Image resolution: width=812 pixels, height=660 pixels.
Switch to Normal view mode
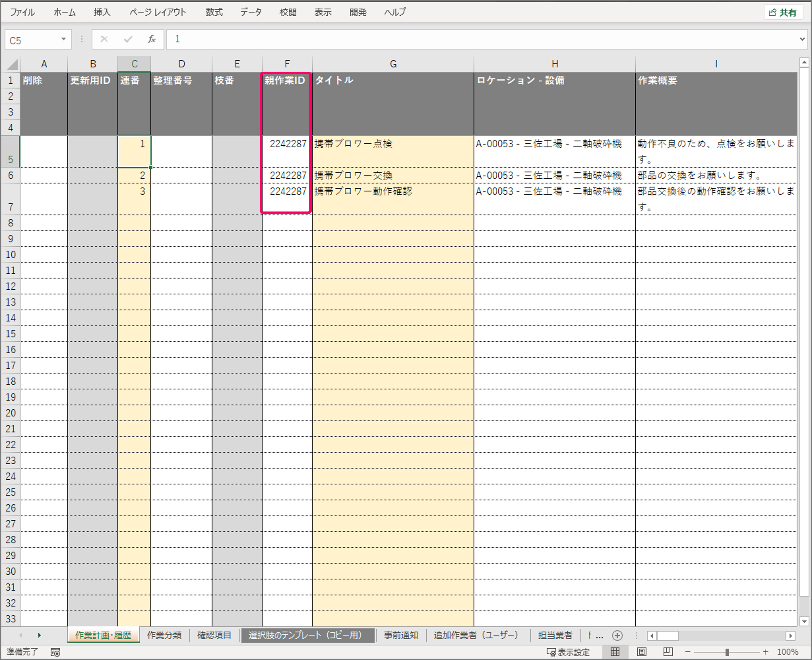point(615,652)
